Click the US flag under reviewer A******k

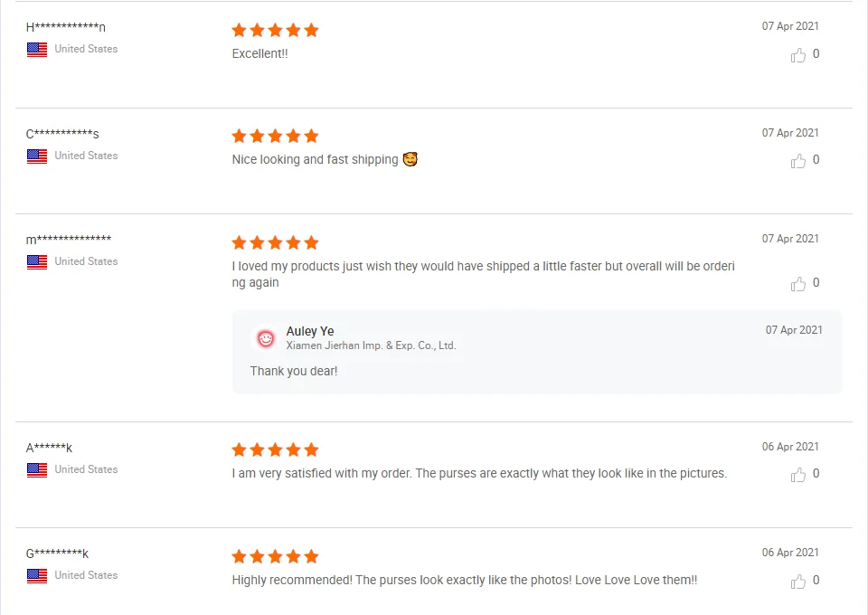[x=37, y=470]
